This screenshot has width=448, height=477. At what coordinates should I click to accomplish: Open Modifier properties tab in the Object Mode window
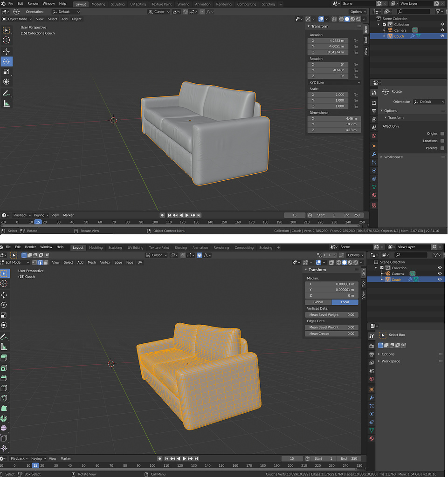(x=374, y=154)
